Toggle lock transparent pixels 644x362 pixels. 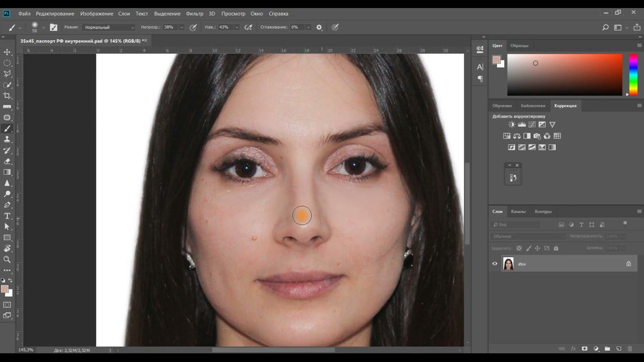tap(519, 248)
